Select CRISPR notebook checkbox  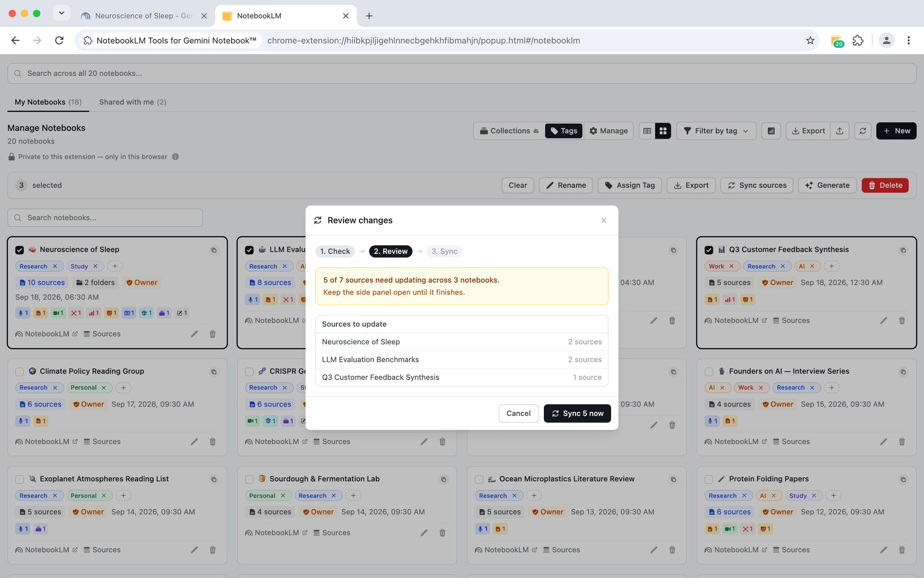(249, 372)
